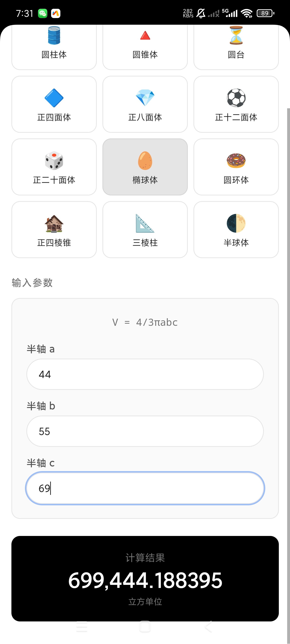This screenshot has width=290, height=644.
Task: Choose the 圆锥体 red triangle shape
Action: pos(145,47)
